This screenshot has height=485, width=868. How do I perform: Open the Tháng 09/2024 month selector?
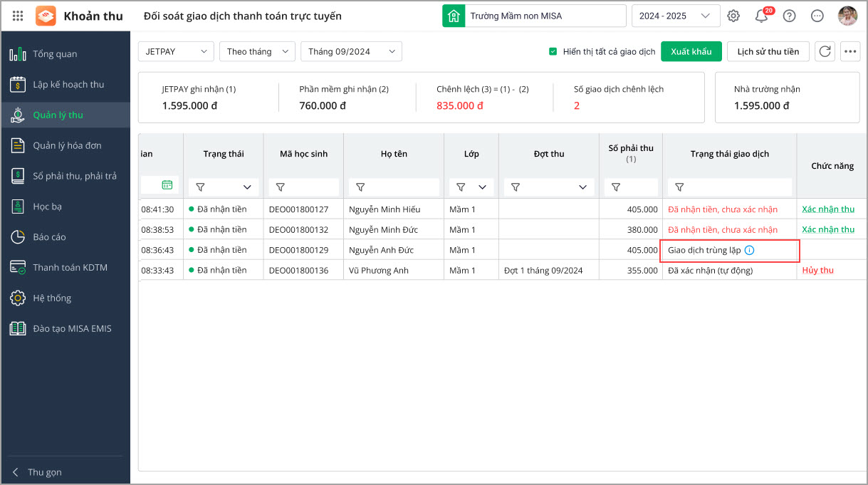pos(351,51)
